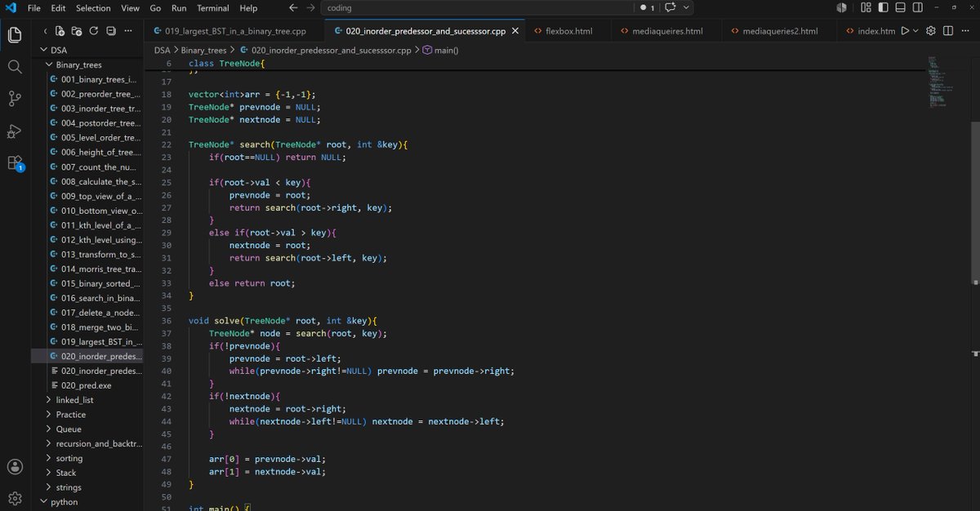Open the editor's more actions ellipsis
The height and width of the screenshot is (511, 980).
click(964, 31)
